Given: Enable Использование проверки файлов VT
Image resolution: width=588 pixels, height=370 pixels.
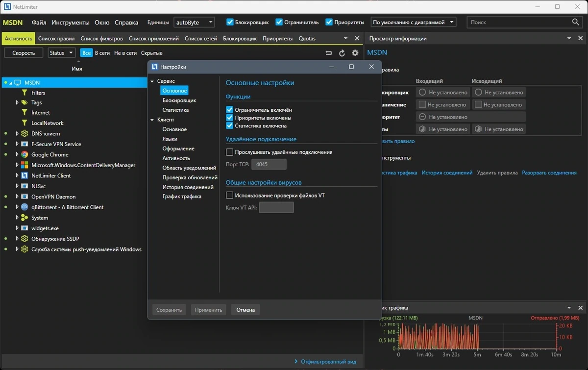Looking at the screenshot, I should click(x=229, y=195).
